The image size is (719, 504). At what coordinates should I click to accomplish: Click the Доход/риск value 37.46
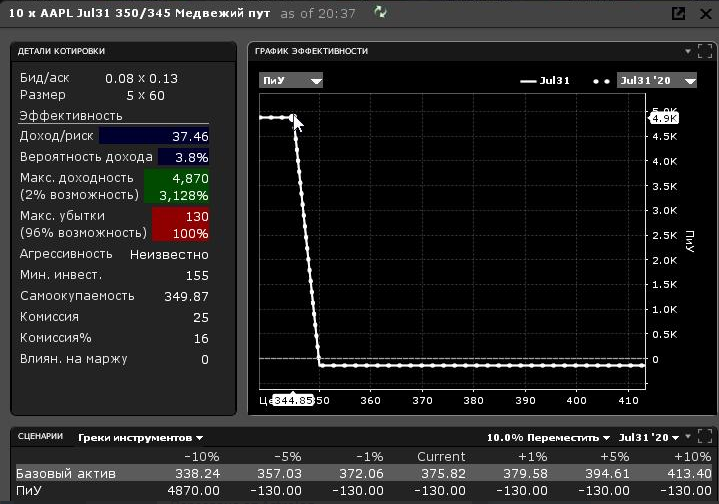[190, 136]
